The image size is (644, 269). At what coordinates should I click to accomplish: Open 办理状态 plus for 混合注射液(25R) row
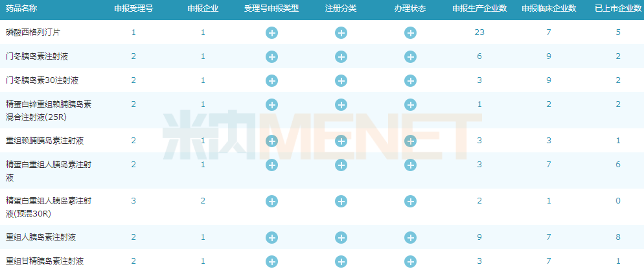click(410, 105)
